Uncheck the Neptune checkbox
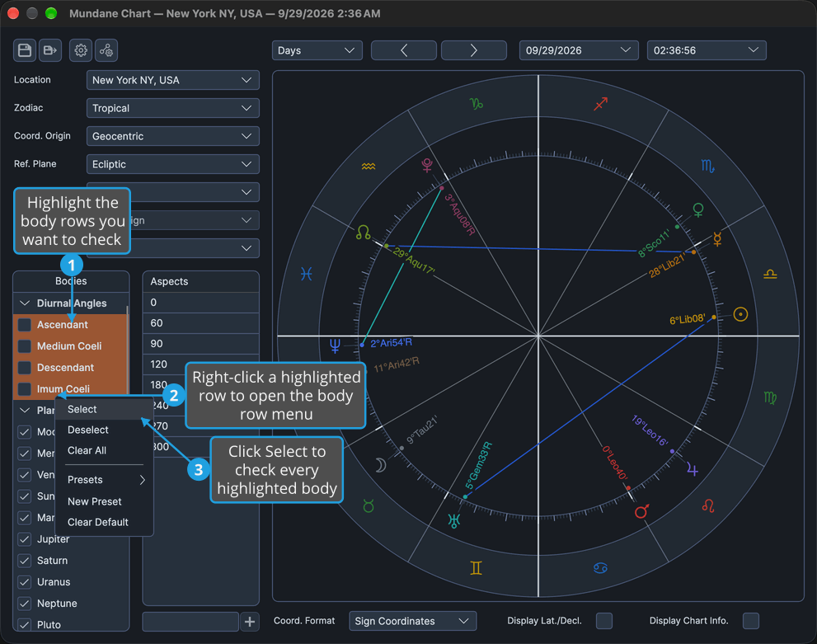 pyautogui.click(x=25, y=604)
